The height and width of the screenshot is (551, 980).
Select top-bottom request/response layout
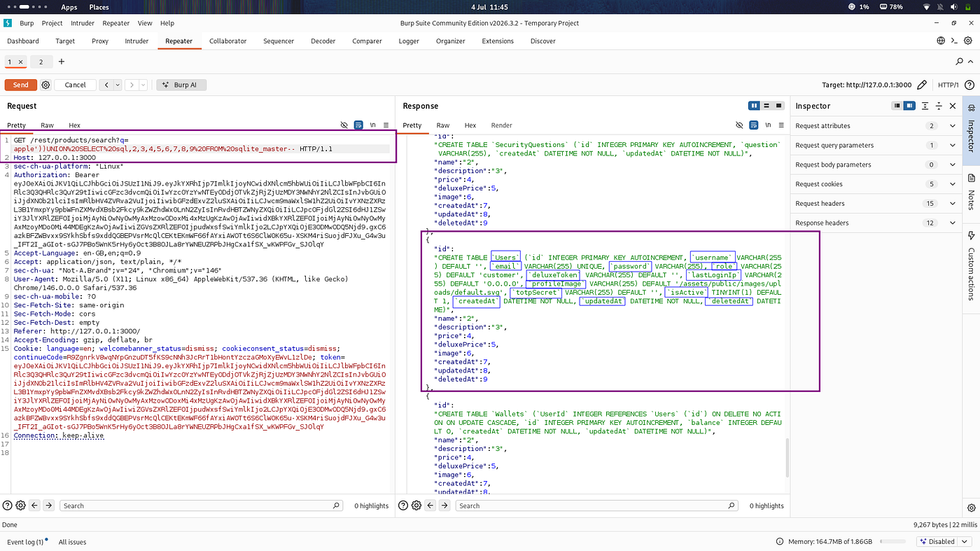pyautogui.click(x=766, y=106)
